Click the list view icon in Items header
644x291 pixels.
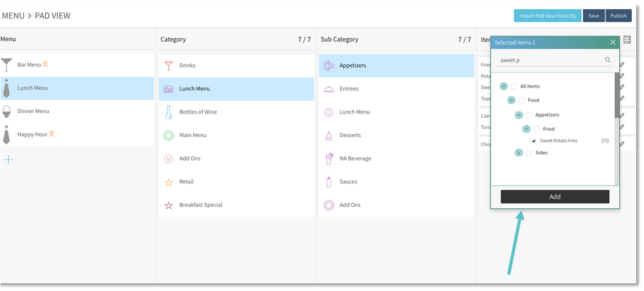tap(627, 40)
